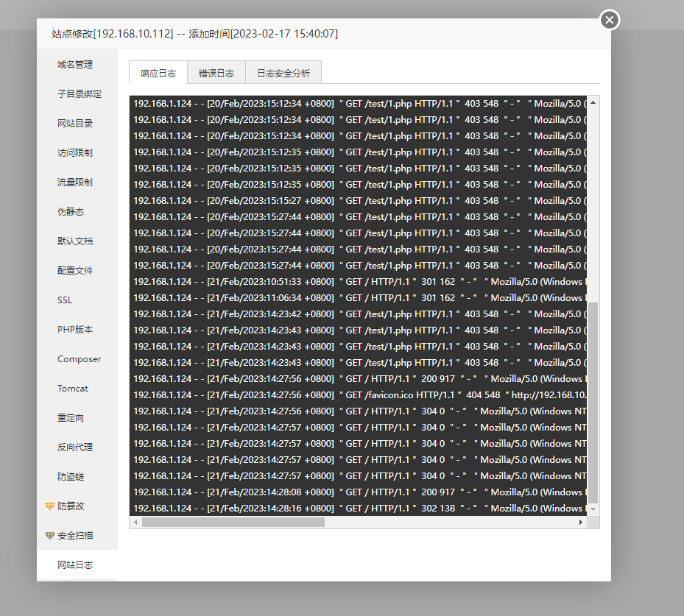Switch to 错误日志 tab
This screenshot has width=684, height=616.
tap(216, 74)
